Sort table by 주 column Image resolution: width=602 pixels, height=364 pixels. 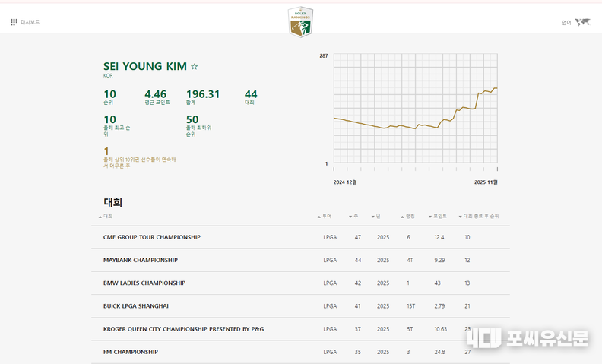(x=356, y=217)
